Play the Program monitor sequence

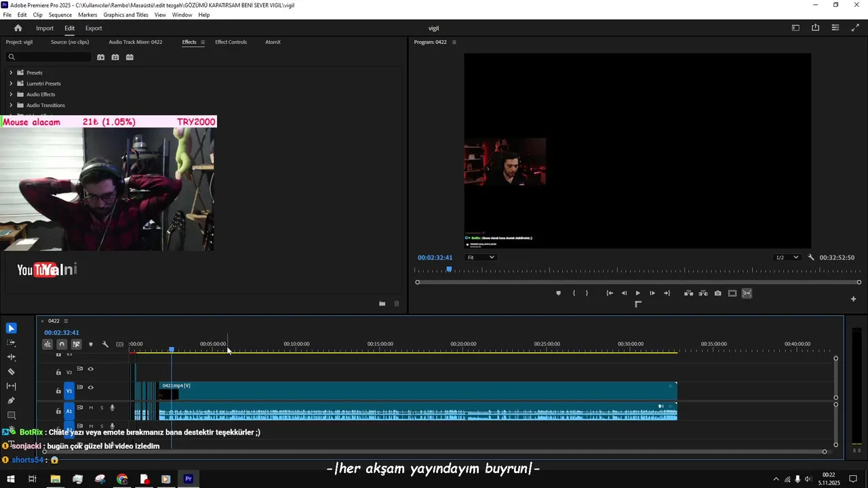637,293
